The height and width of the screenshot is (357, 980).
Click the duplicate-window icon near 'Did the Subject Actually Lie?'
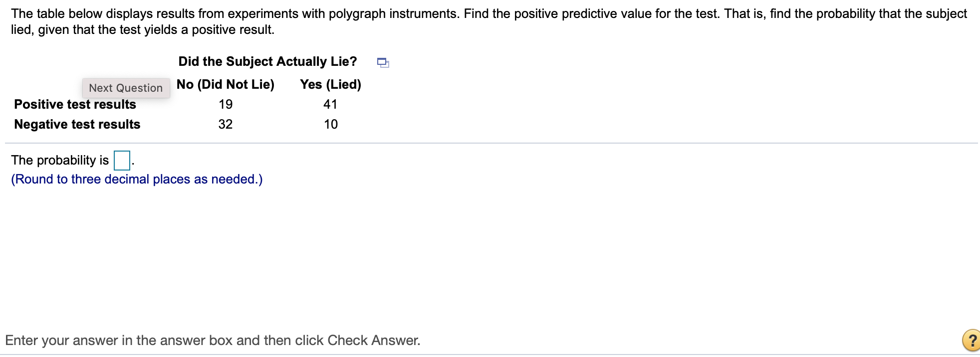pos(383,62)
